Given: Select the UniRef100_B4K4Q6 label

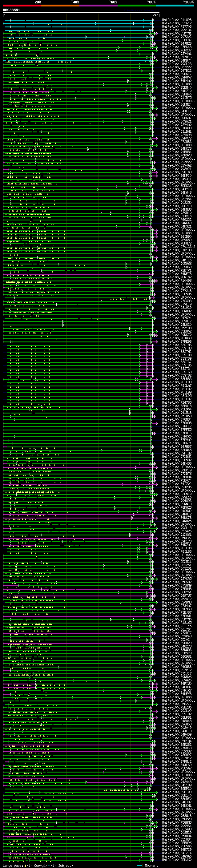Looking at the screenshot, I should (x=177, y=464).
